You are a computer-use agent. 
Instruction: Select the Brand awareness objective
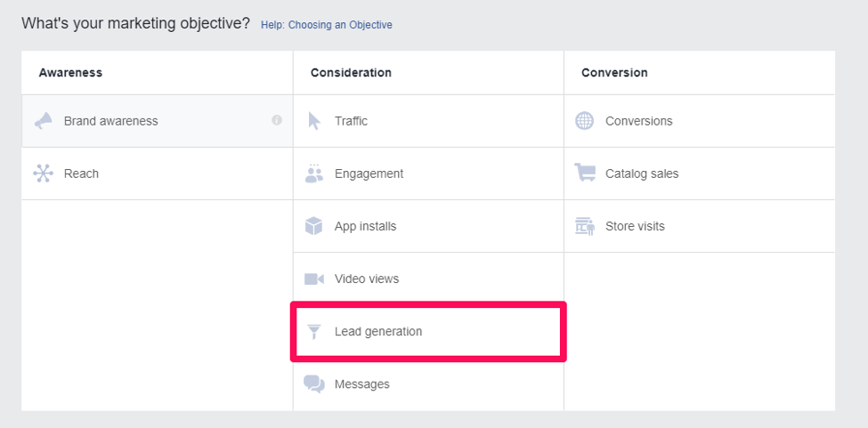(110, 121)
